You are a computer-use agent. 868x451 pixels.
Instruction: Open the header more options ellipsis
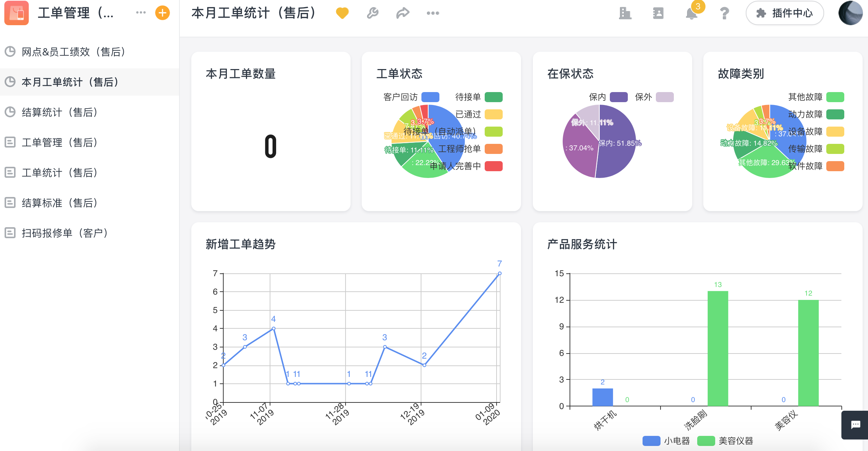433,13
